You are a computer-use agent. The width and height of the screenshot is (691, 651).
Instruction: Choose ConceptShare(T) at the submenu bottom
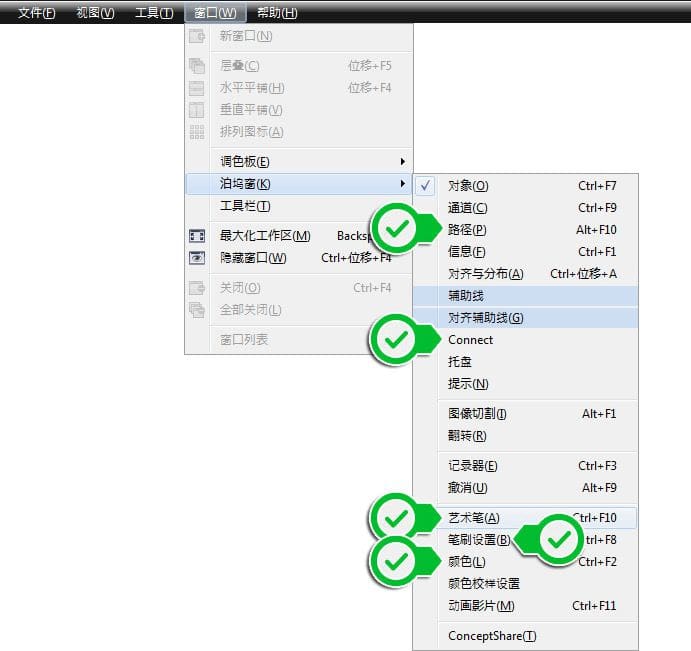tap(492, 636)
